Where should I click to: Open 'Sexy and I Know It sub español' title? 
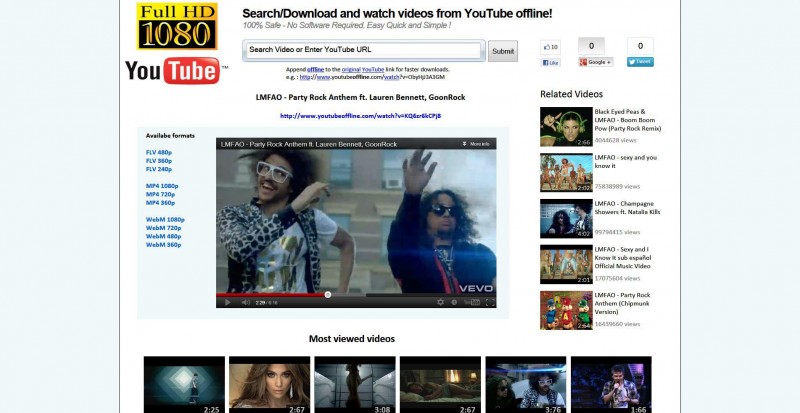point(622,258)
